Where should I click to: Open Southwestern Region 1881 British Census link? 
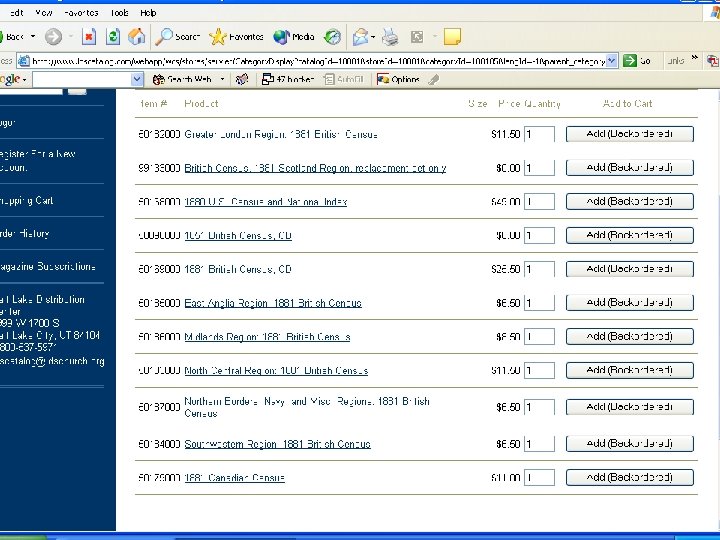tap(277, 444)
